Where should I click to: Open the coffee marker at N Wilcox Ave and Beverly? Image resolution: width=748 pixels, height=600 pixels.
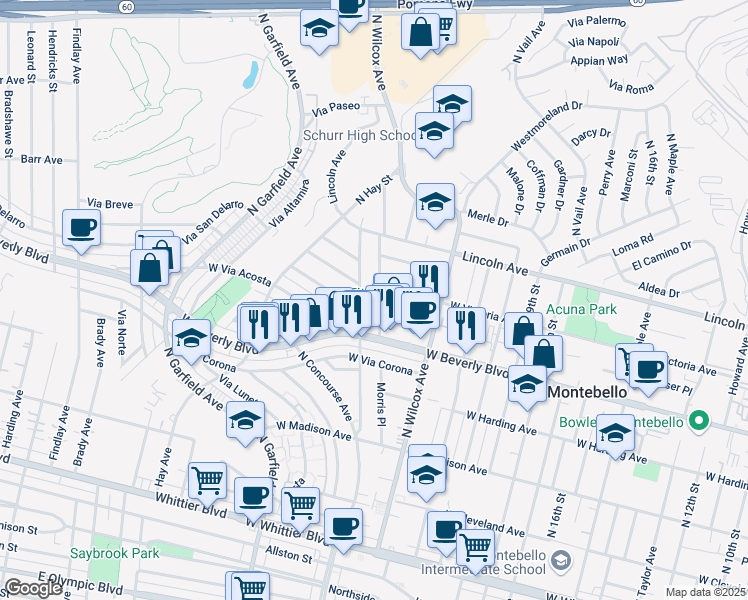click(420, 314)
